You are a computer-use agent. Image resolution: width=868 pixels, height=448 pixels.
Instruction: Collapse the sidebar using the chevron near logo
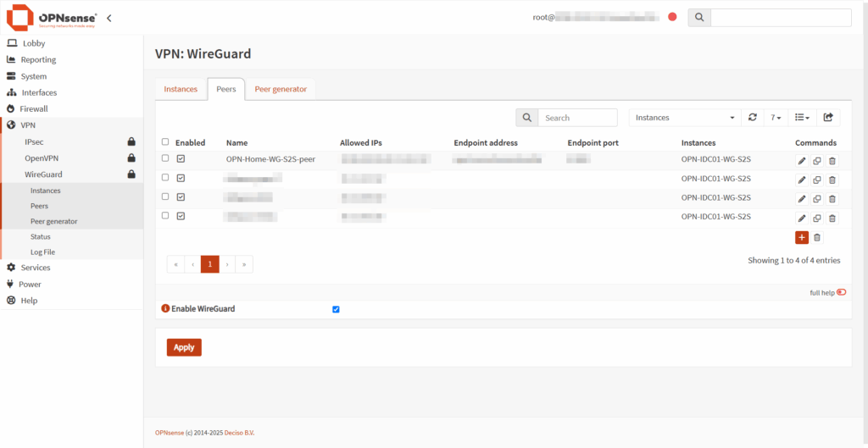click(108, 18)
